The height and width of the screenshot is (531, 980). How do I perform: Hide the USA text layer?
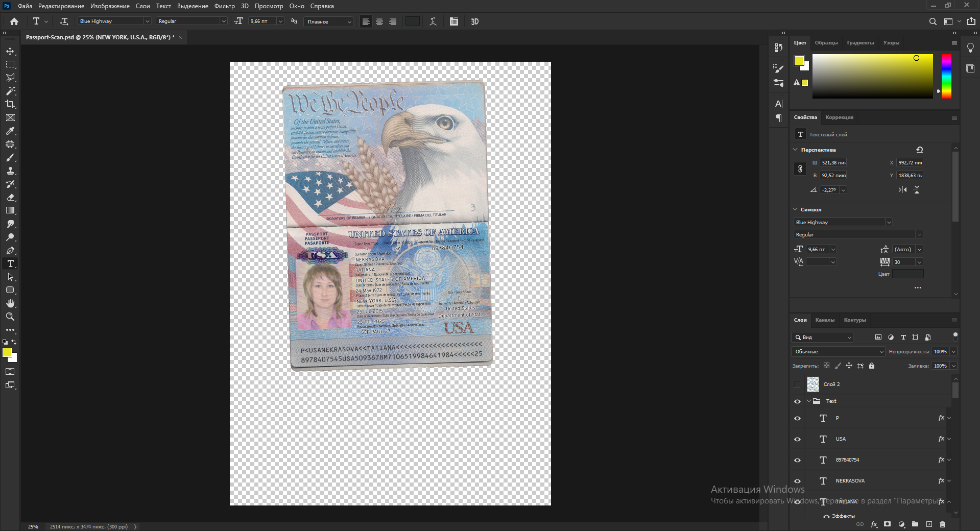(797, 439)
